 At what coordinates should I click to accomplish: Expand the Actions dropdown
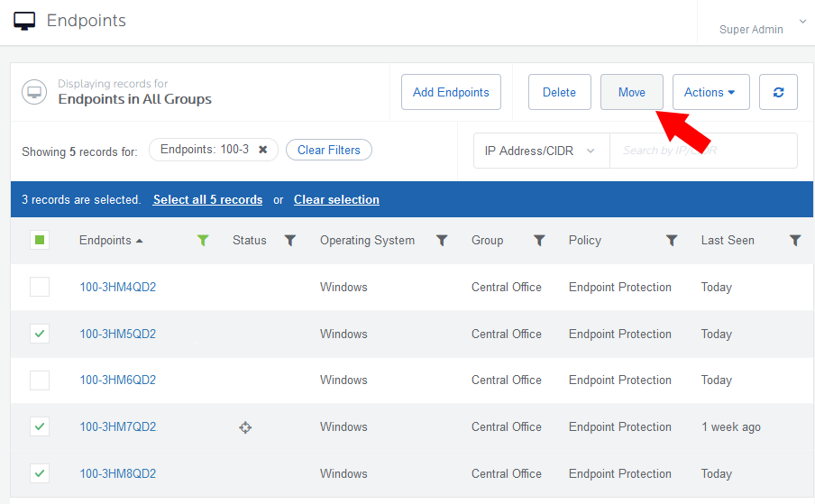point(710,92)
